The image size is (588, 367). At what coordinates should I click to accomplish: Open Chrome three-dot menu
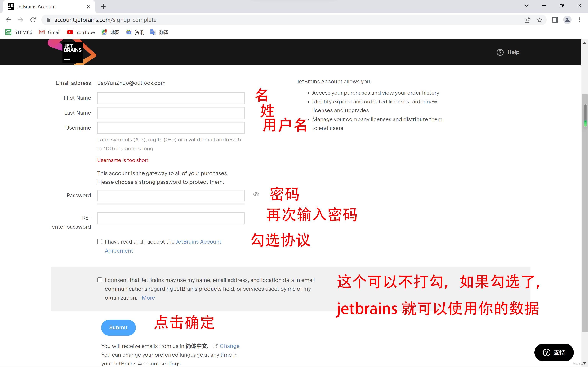click(x=580, y=20)
